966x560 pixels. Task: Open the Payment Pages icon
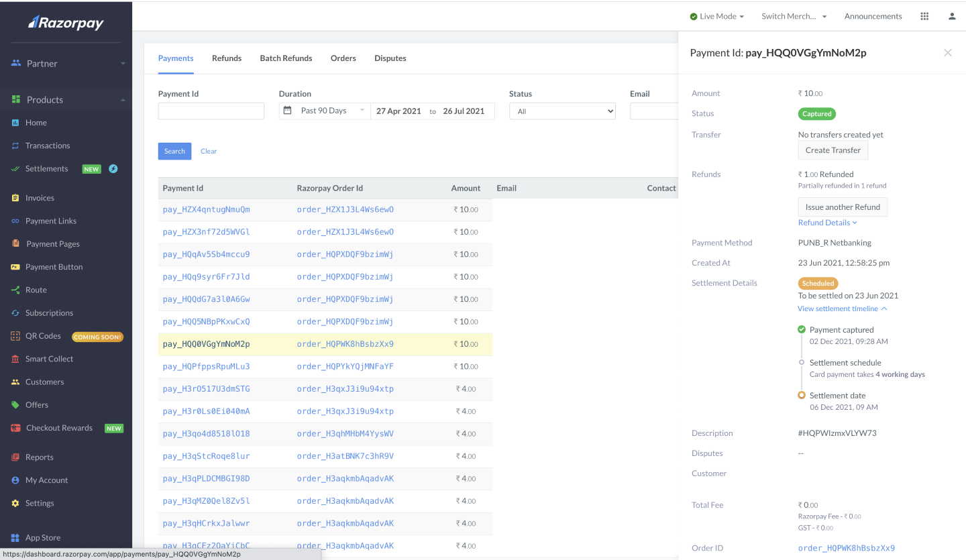pos(15,244)
